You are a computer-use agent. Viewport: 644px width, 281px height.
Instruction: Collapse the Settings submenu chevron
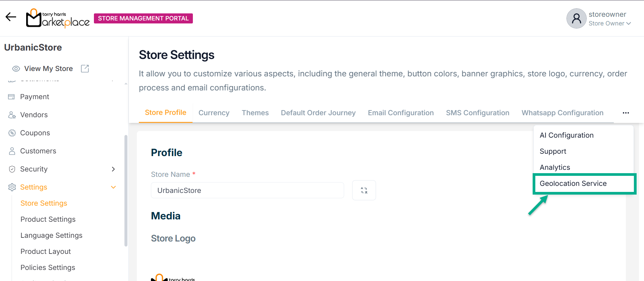[113, 187]
